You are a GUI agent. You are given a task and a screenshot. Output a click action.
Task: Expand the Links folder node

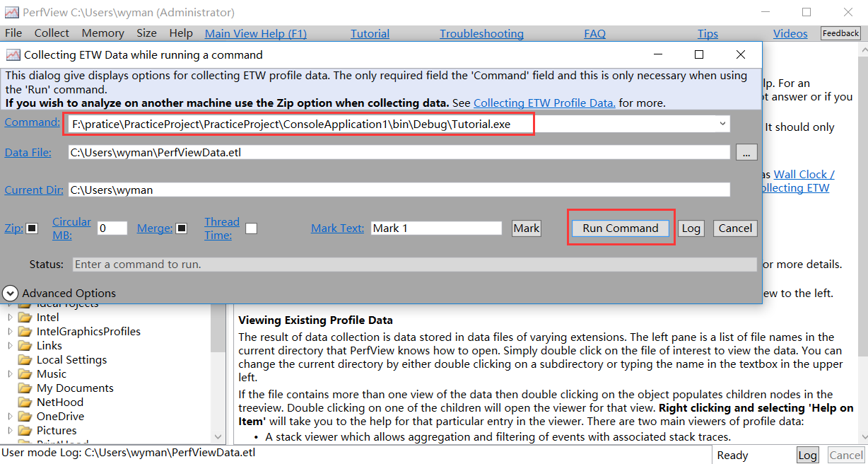coord(10,346)
